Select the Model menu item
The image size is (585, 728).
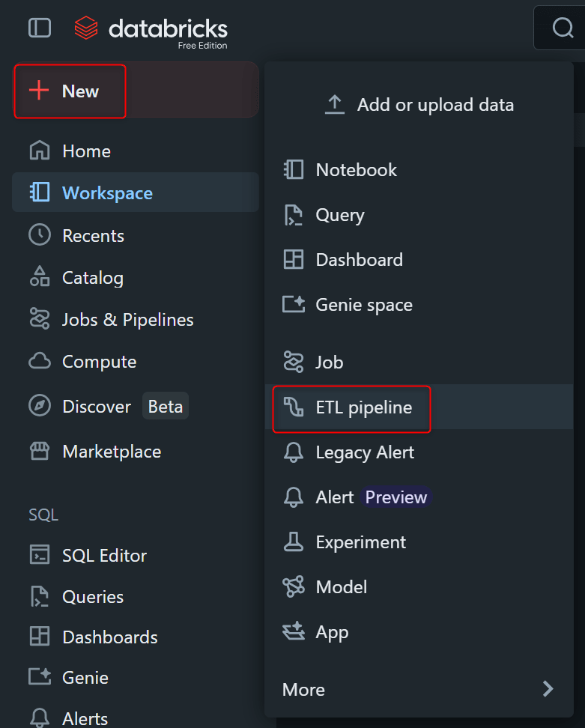point(341,587)
